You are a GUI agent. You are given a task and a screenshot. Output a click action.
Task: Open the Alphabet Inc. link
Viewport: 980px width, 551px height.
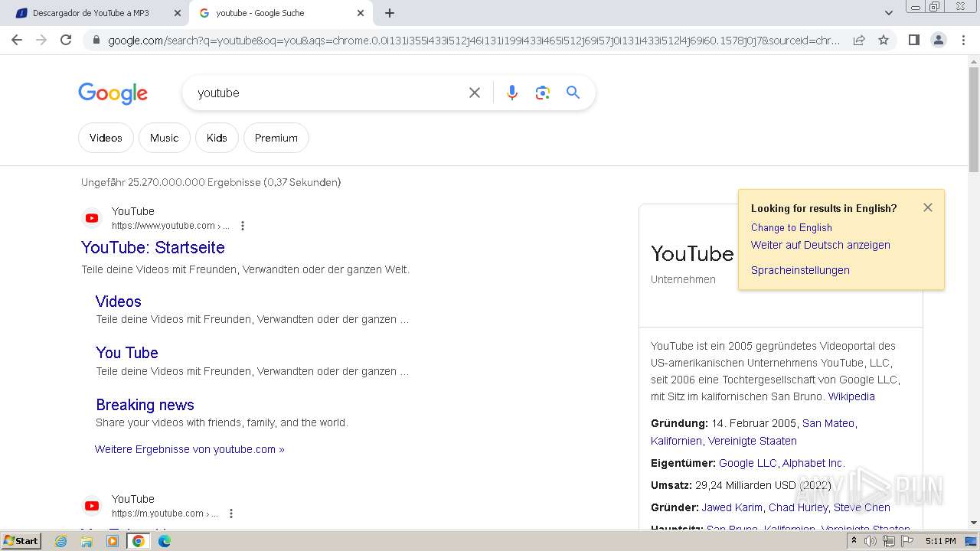pyautogui.click(x=813, y=463)
